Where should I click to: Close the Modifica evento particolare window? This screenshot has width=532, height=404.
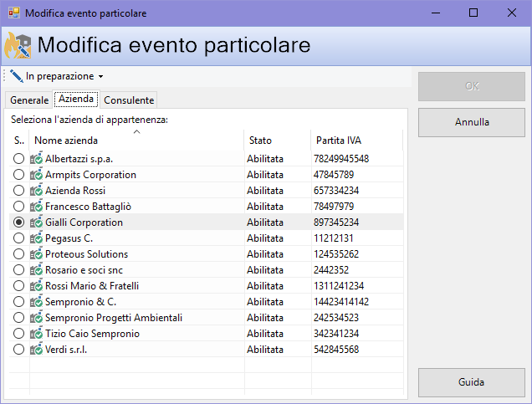(x=512, y=13)
